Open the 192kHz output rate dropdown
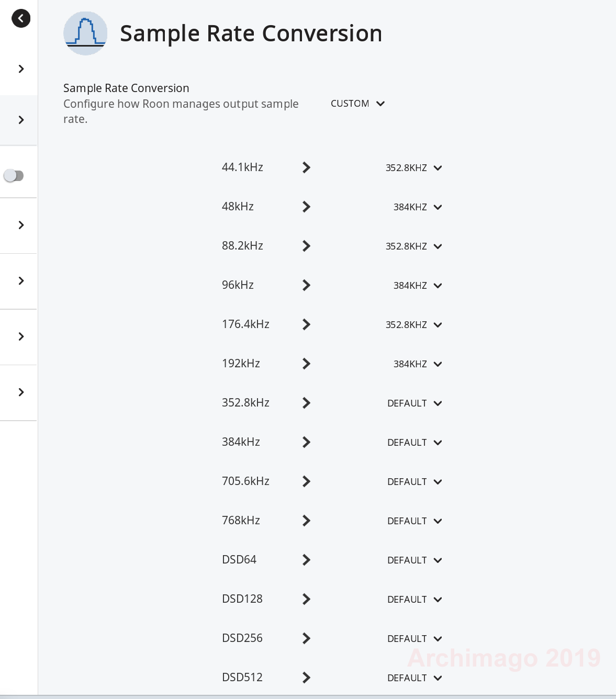The height and width of the screenshot is (699, 616). tap(418, 364)
